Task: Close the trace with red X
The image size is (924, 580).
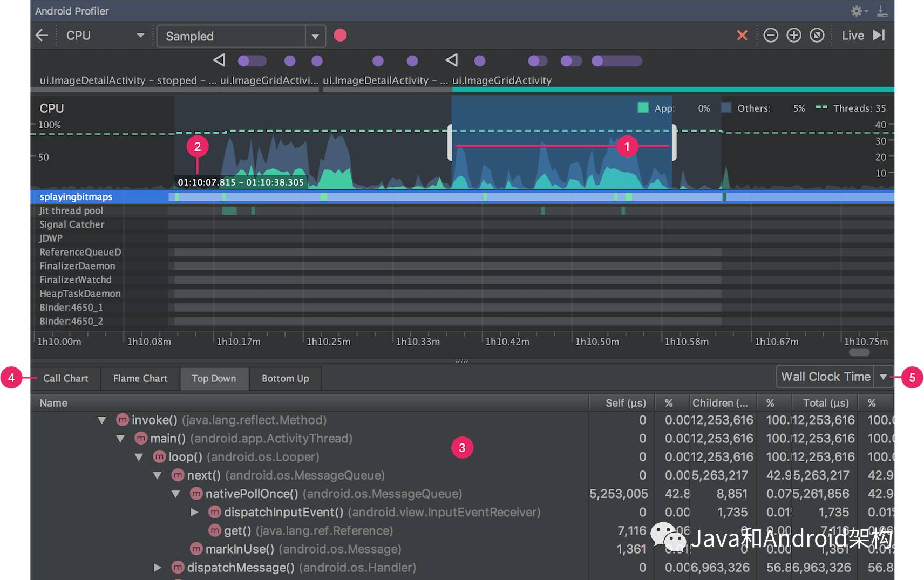Action: tap(742, 36)
